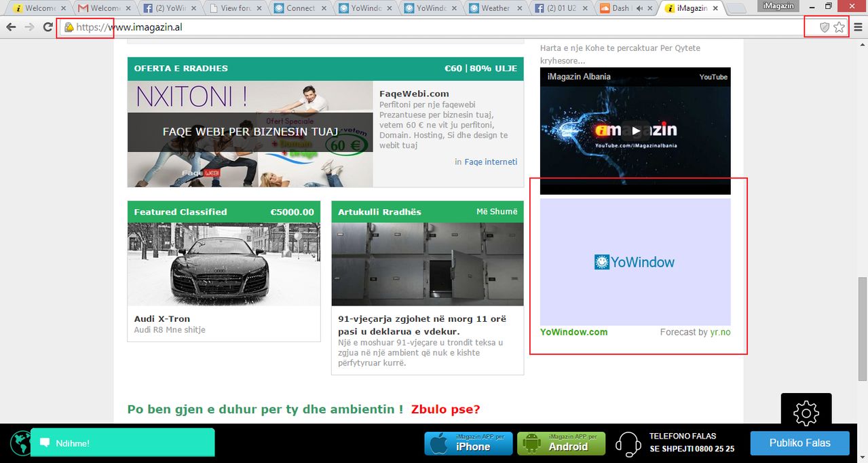Screen dimensions: 868x463
Task: Bookmark this page using the star icon
Action: (x=839, y=27)
